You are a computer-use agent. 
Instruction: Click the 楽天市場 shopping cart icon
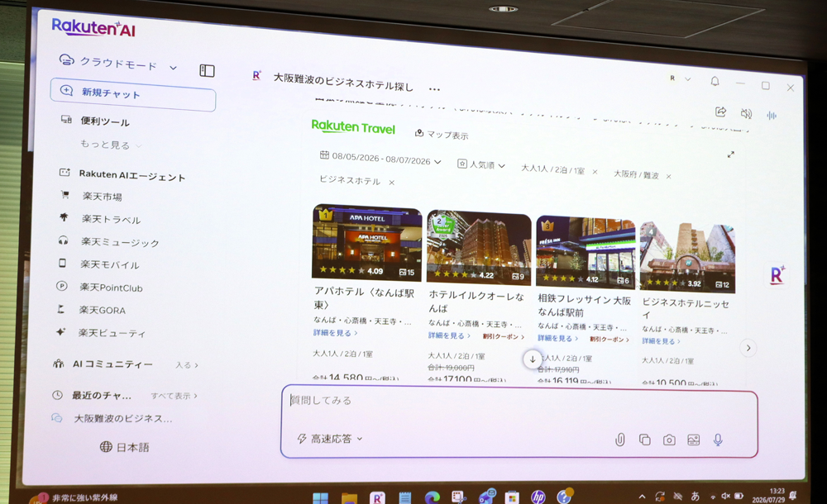click(x=65, y=195)
